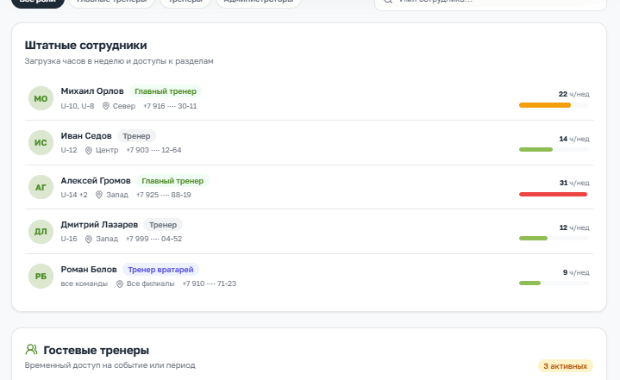Click the red workload bar of Алексей Громов
620x380 pixels.
[553, 194]
